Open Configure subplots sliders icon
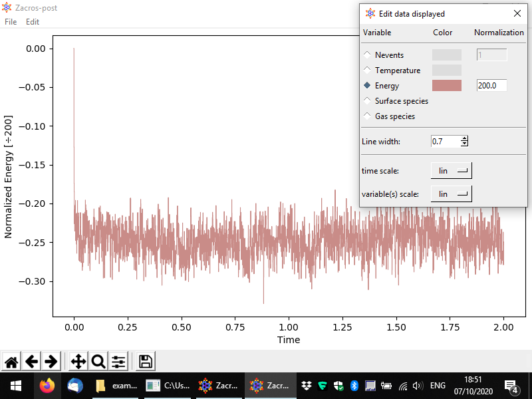 (118, 362)
